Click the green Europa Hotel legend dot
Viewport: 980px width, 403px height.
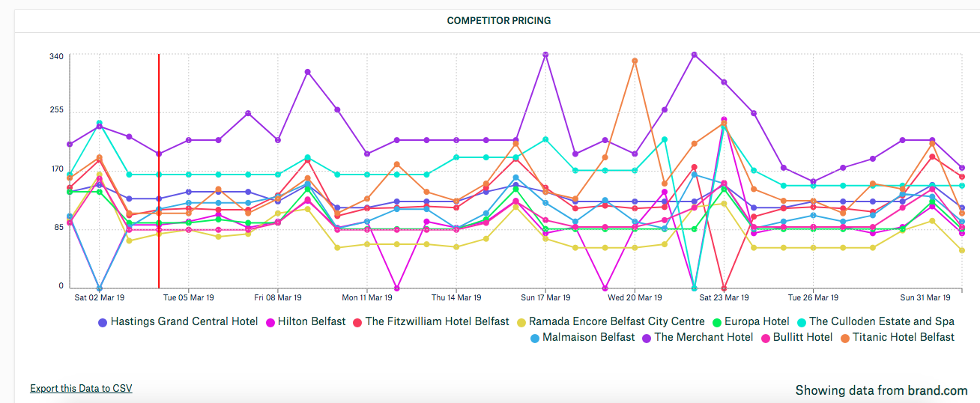click(717, 322)
